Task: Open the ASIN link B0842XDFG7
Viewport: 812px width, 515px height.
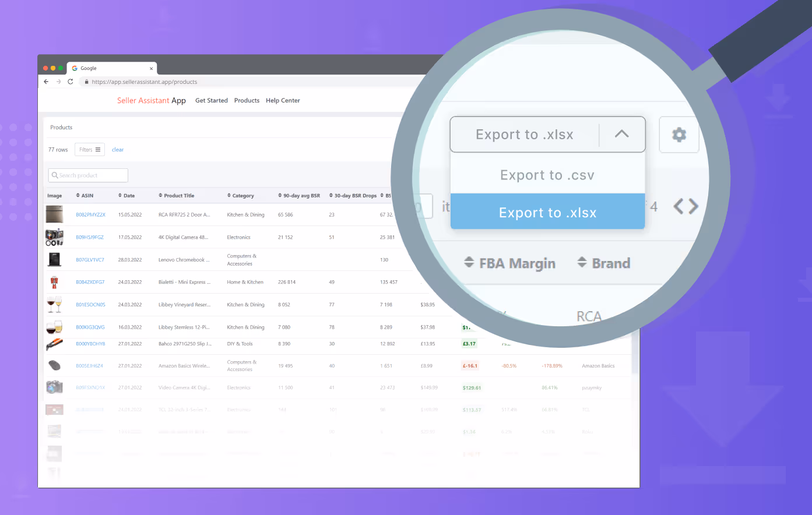Action: click(90, 282)
